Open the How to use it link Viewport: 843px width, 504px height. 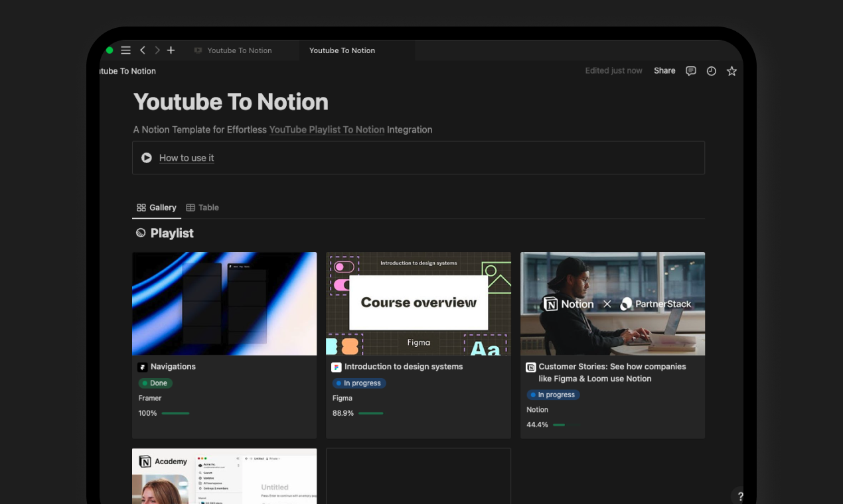(187, 158)
